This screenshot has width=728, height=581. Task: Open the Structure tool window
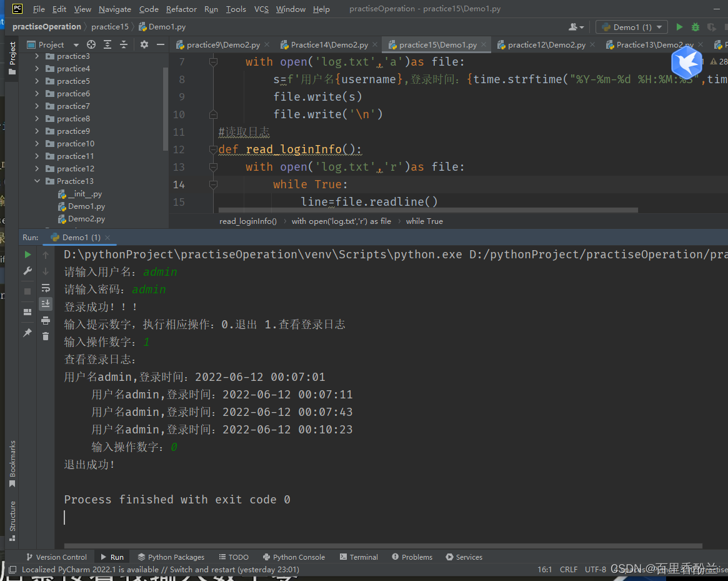click(x=12, y=520)
